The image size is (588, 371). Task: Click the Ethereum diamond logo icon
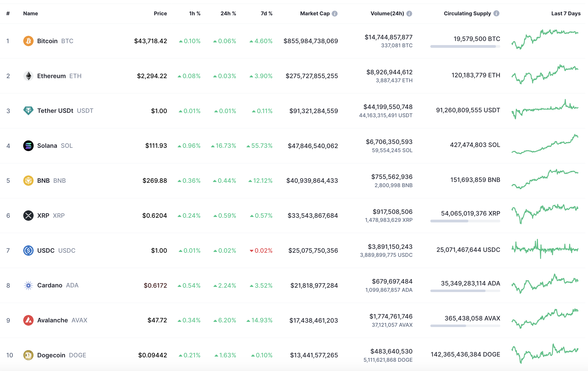click(x=28, y=76)
